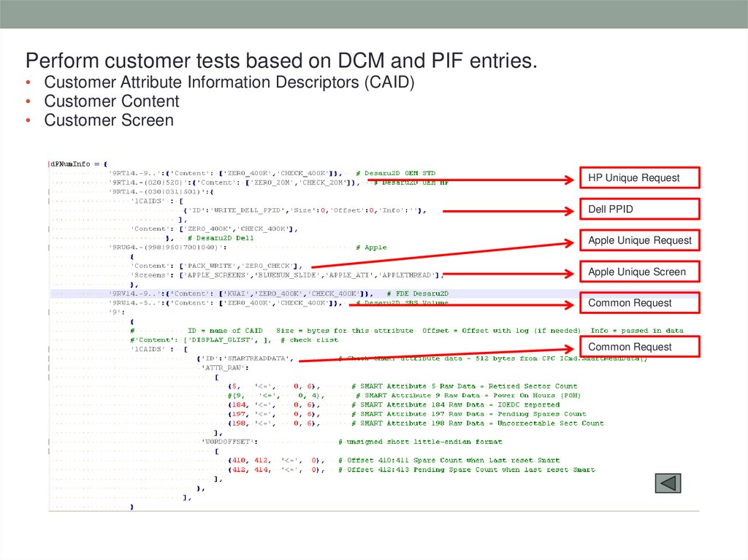Click the '9RUG4.-(998|950|700|040)' key line
Screen dimensions: 748x560
[x=168, y=247]
